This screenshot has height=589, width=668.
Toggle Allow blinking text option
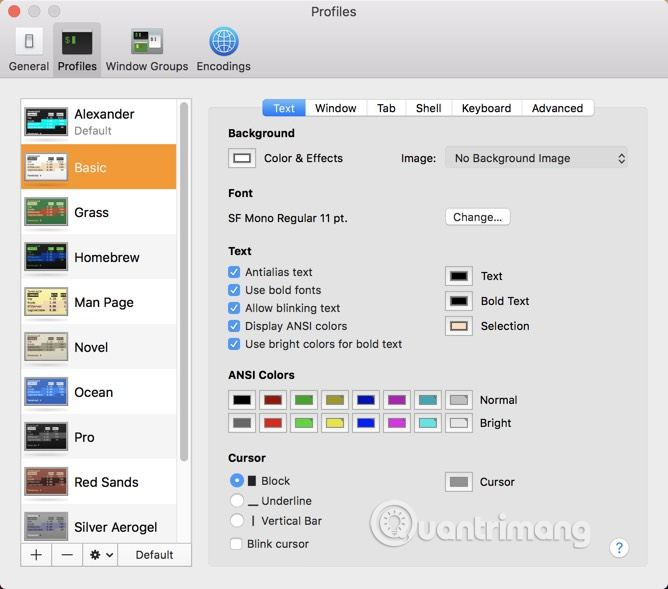pos(234,308)
